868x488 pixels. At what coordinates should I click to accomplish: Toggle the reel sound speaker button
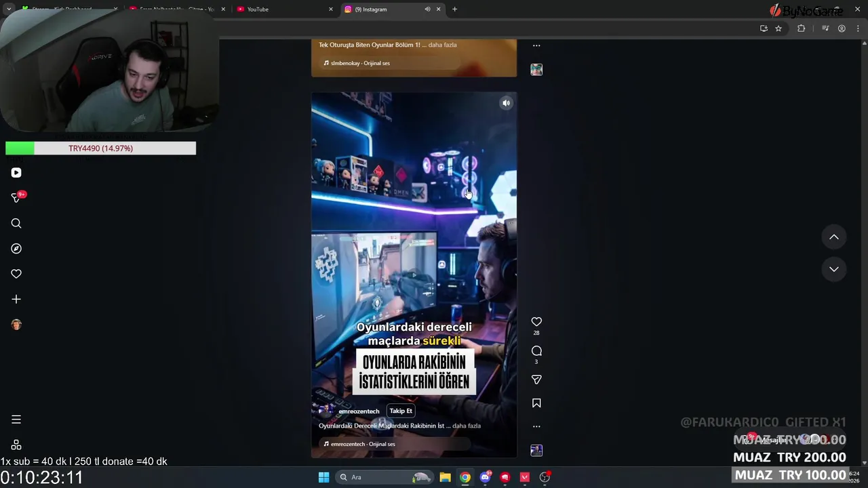(506, 103)
